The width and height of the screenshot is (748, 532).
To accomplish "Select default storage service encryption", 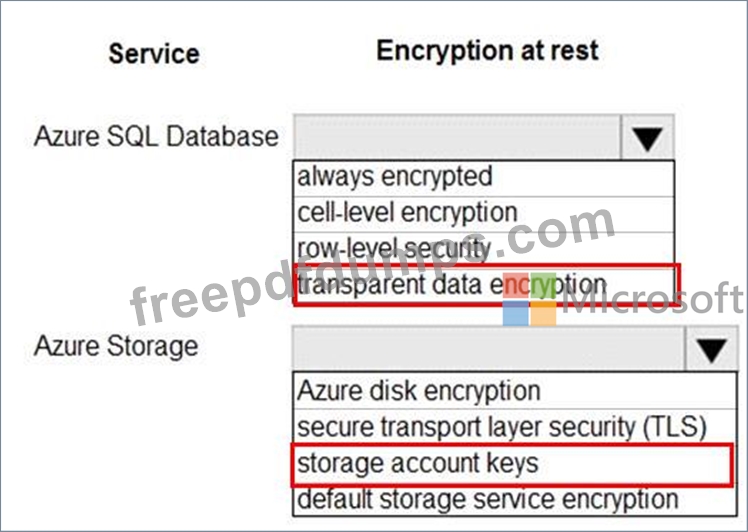I will click(x=515, y=500).
